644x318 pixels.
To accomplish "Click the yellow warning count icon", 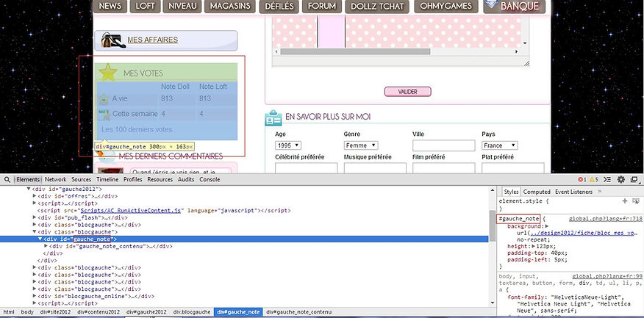I will [591, 180].
